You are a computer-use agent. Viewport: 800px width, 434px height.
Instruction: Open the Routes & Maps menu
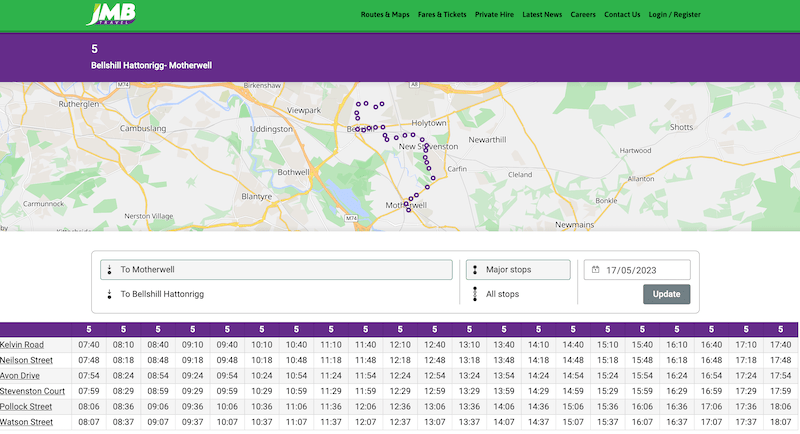coord(385,15)
